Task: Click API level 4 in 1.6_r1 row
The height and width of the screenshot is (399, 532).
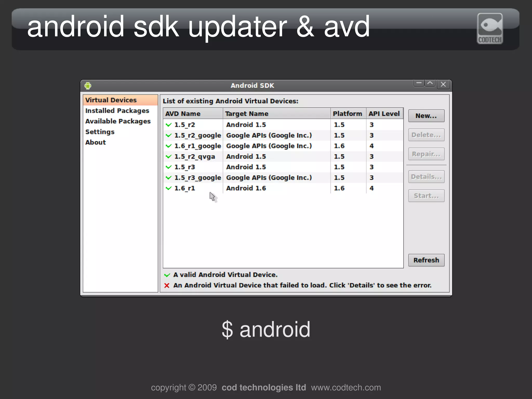Action: [372, 188]
